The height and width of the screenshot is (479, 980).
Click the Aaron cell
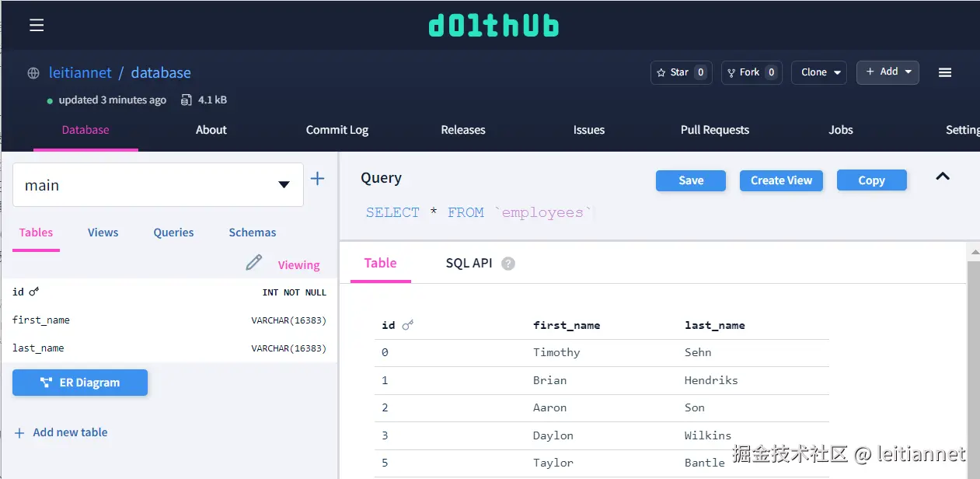pyautogui.click(x=549, y=407)
